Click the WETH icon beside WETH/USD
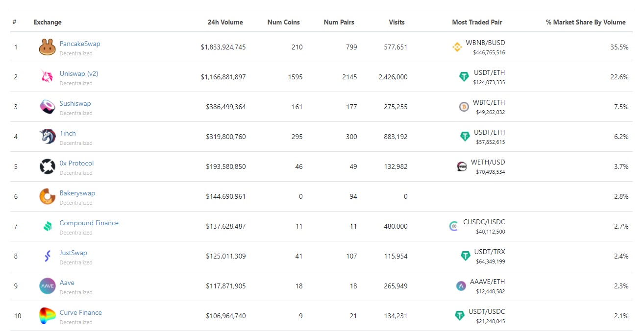Viewport: 644px width, 331px height. click(462, 166)
